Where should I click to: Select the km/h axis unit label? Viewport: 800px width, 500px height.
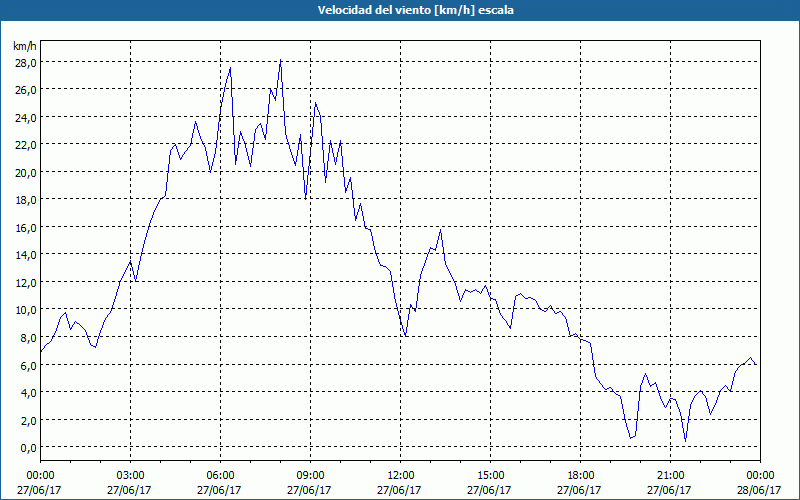[x=25, y=46]
